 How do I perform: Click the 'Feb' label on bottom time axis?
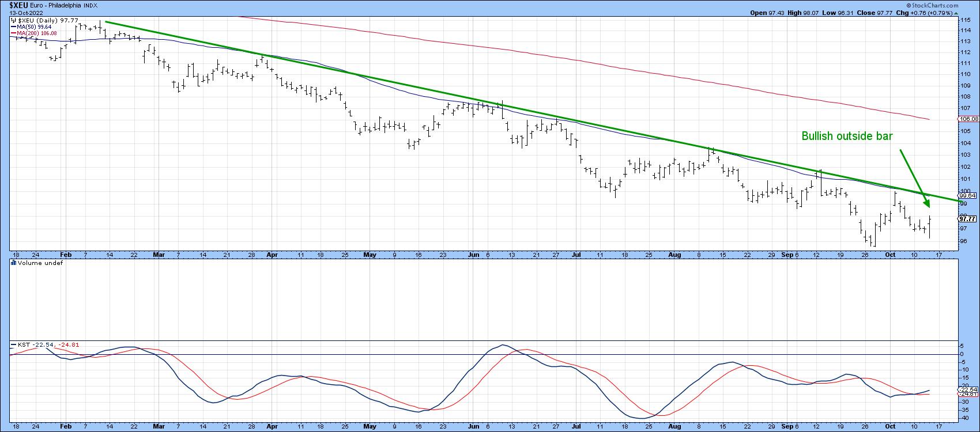pos(66,427)
